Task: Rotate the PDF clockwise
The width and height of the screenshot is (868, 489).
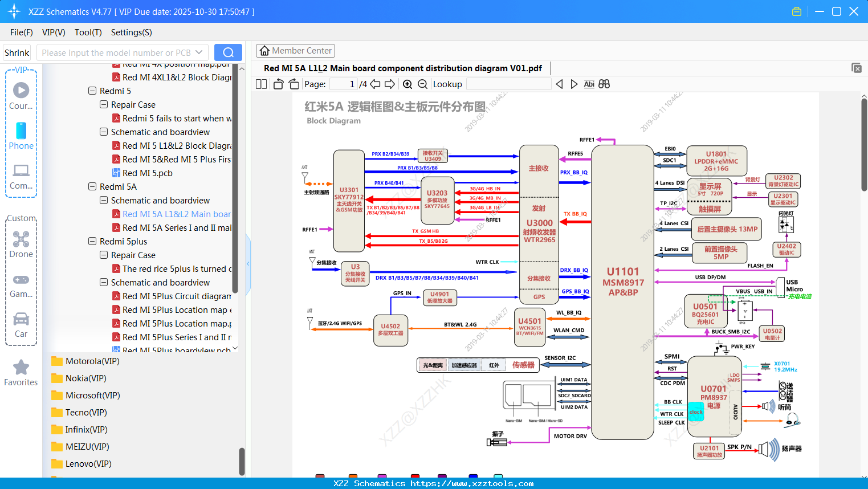Action: (293, 84)
